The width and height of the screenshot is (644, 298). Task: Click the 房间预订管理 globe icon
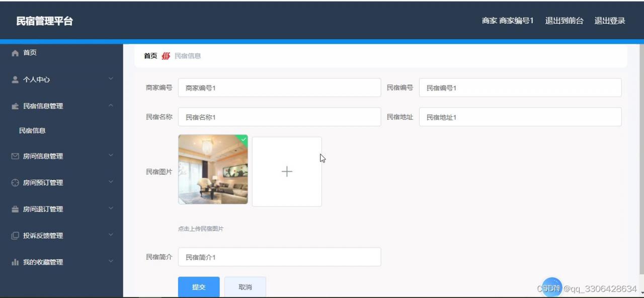pos(15,182)
